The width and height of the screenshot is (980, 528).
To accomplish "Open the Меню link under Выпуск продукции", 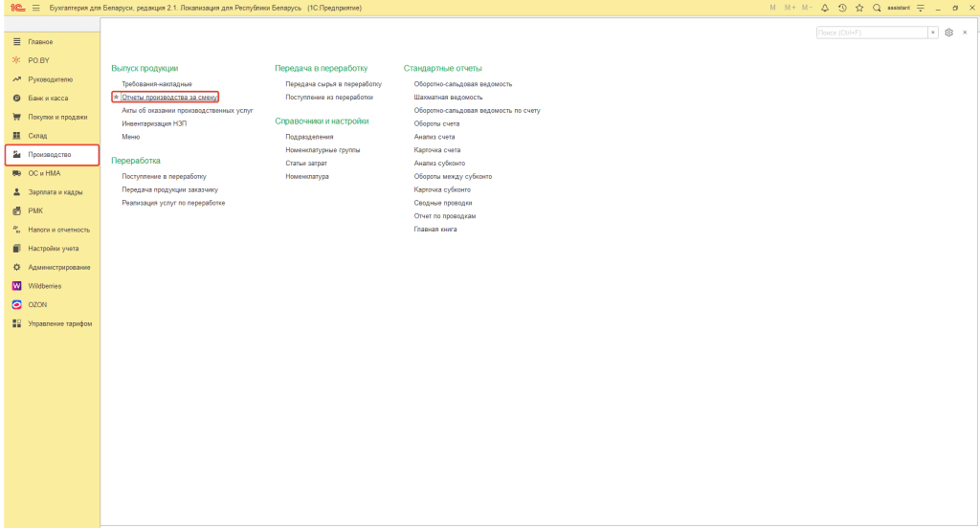I will tap(130, 136).
